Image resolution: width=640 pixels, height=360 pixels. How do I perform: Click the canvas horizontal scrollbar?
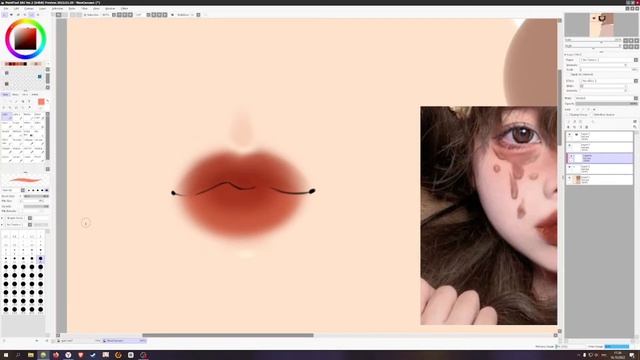pyautogui.click(x=228, y=335)
